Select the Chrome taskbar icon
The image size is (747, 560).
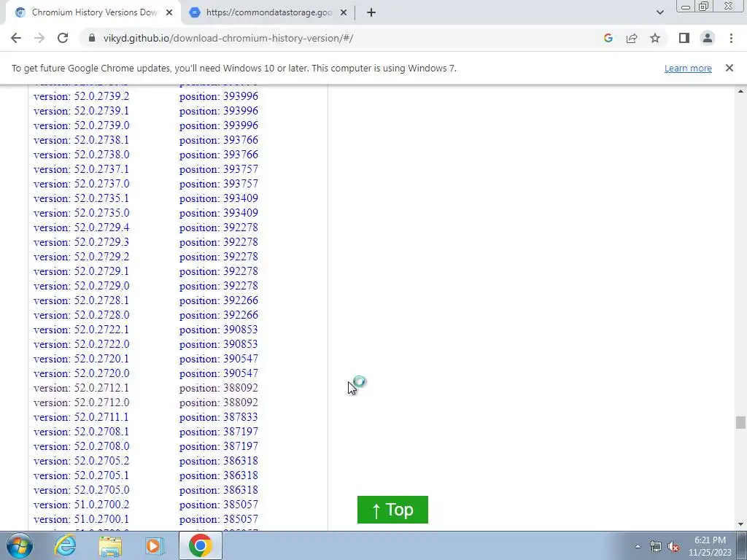pyautogui.click(x=200, y=545)
